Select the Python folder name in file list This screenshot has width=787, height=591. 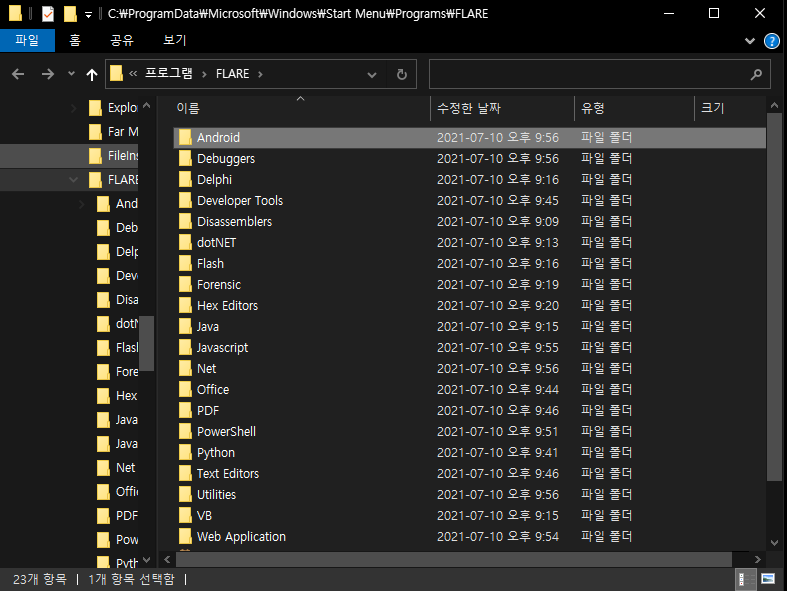tap(216, 453)
